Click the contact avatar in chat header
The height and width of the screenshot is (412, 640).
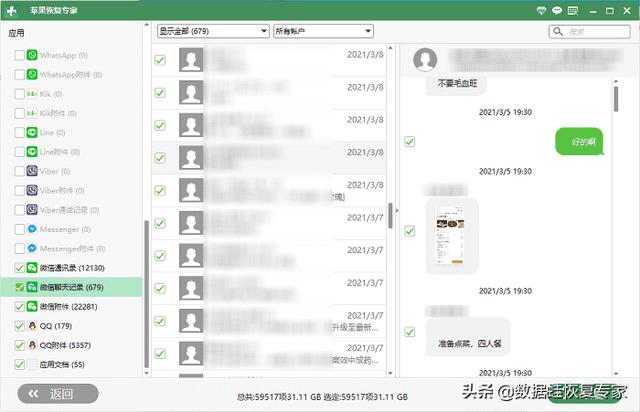425,59
